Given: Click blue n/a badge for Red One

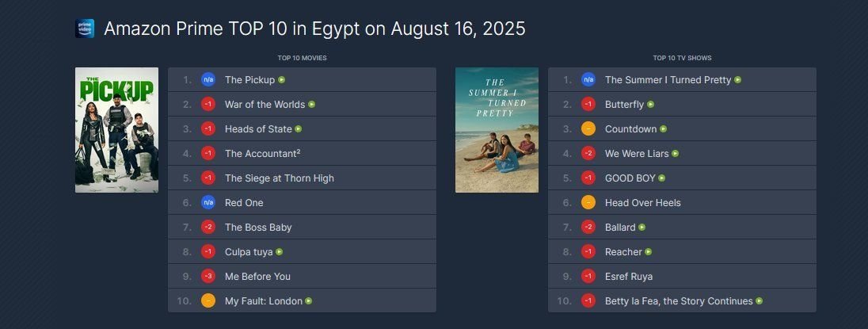Looking at the screenshot, I should (208, 203).
